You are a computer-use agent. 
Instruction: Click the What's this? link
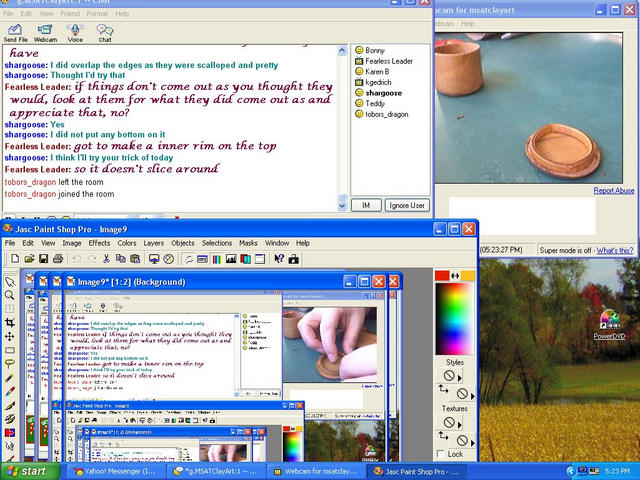click(x=615, y=250)
